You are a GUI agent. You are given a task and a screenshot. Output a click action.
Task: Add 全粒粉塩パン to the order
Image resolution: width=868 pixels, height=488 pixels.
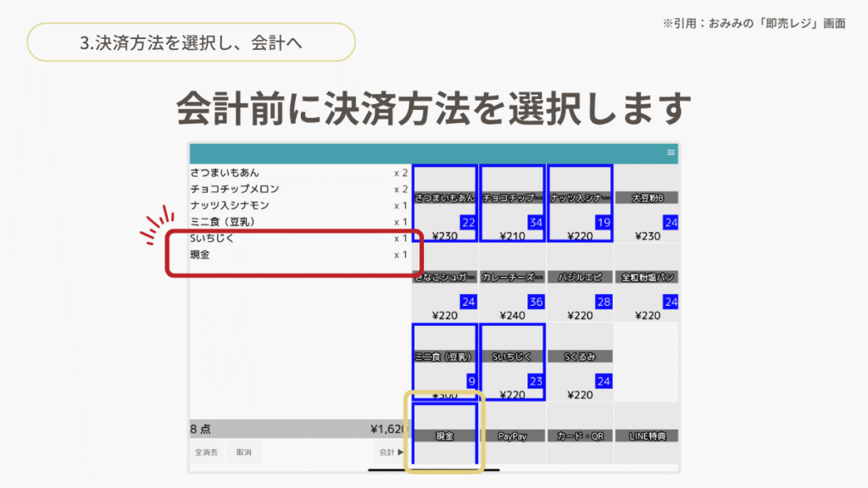[648, 283]
